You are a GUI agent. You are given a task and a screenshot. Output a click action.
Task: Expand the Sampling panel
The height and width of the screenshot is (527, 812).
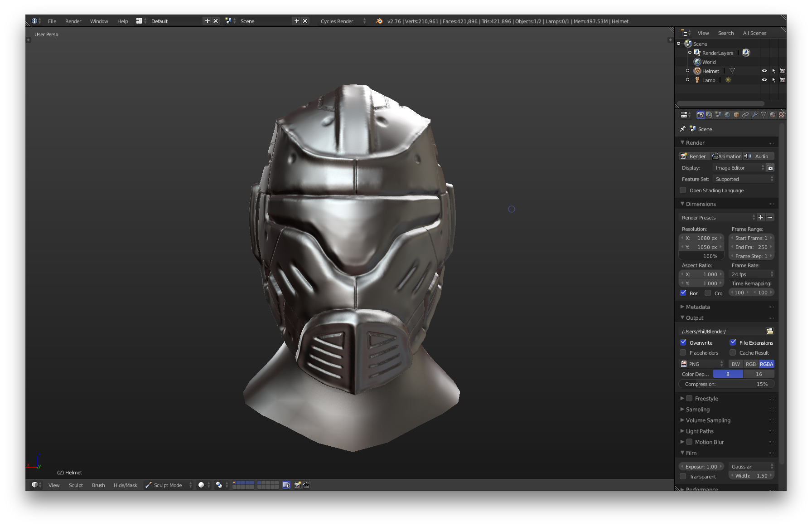[697, 409]
